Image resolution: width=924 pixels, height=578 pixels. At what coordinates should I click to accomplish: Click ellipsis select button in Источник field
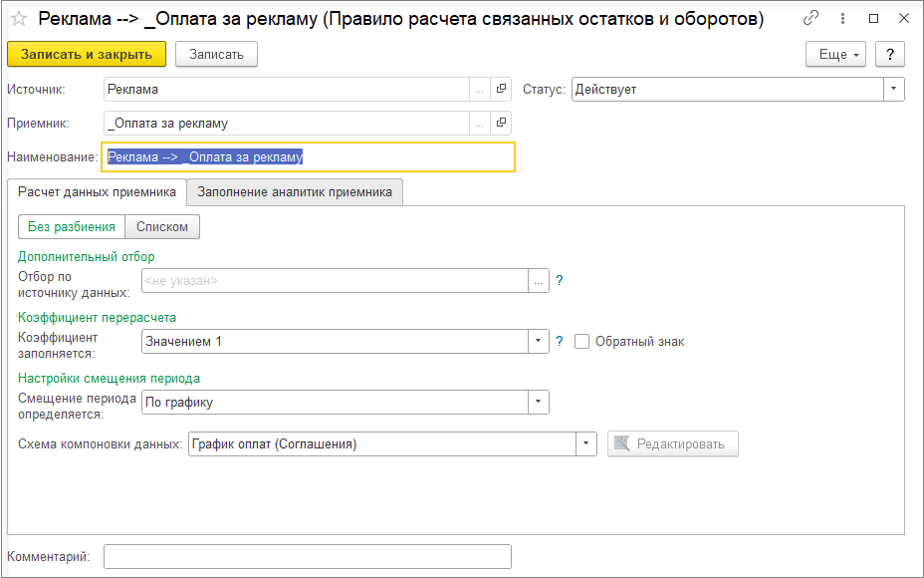(x=480, y=90)
